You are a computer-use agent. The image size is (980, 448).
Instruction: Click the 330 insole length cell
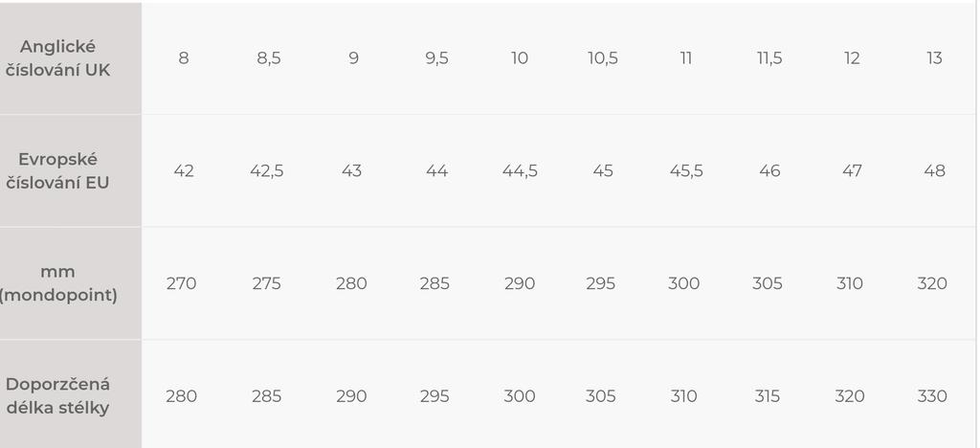(932, 396)
